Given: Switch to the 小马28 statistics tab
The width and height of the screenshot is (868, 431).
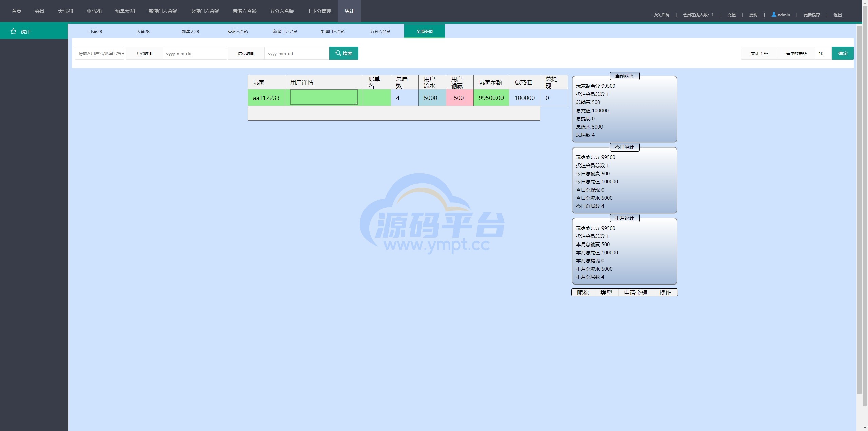Looking at the screenshot, I should click(x=96, y=31).
